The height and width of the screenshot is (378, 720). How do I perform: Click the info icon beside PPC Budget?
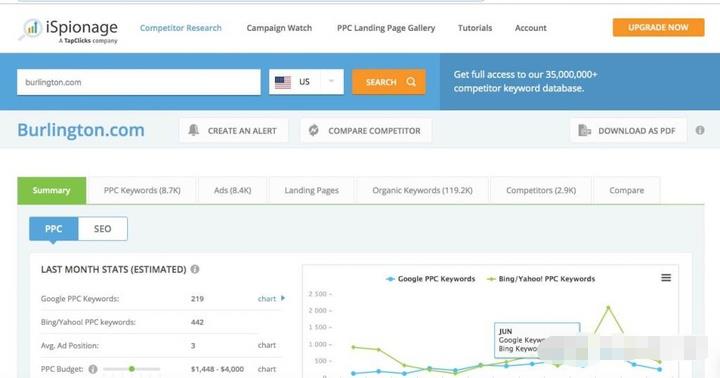click(x=93, y=369)
